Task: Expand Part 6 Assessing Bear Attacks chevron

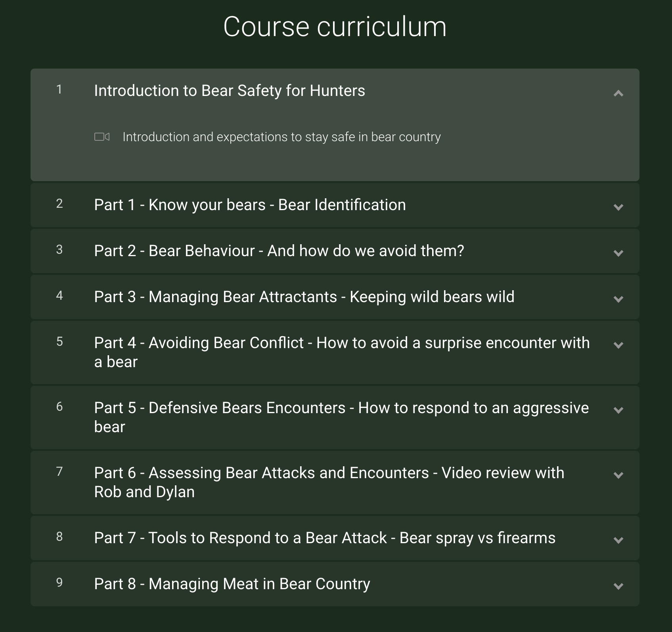Action: (618, 475)
